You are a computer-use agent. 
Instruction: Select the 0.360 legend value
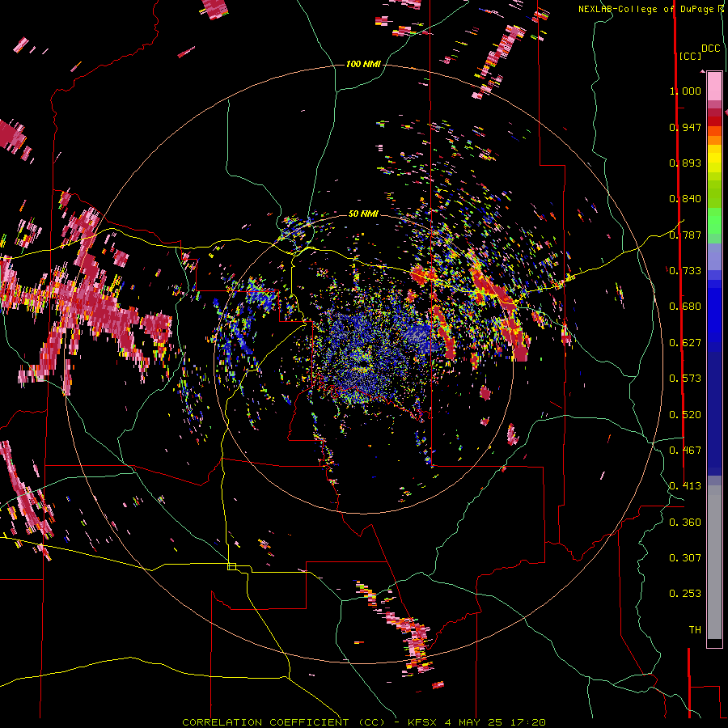685,523
